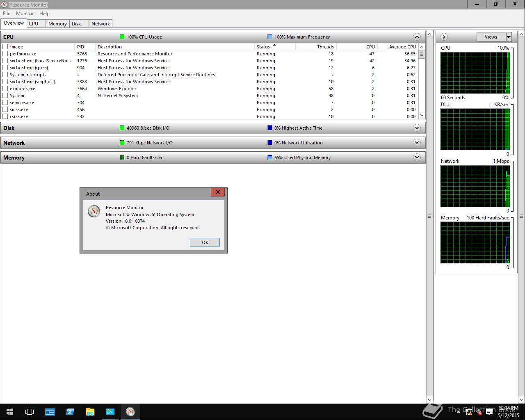
Task: Check the svchost.exe LocalServiceNo checkbox
Action: click(x=5, y=61)
